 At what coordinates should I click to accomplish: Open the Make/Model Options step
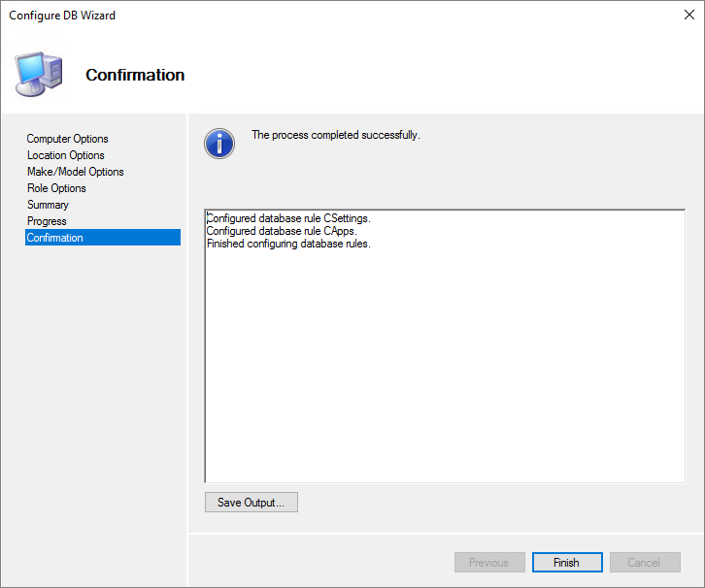(x=75, y=172)
